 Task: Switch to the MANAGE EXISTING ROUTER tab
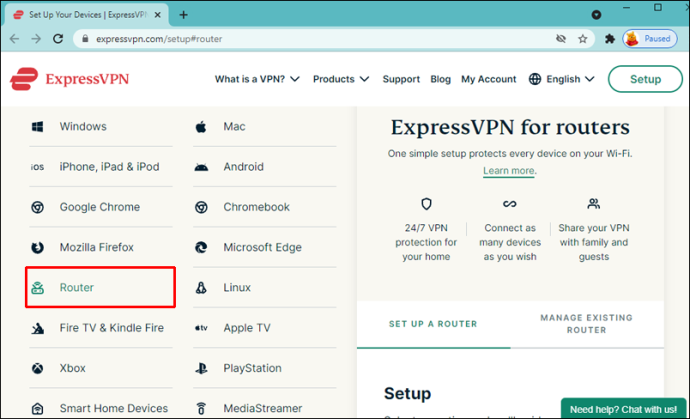(587, 324)
